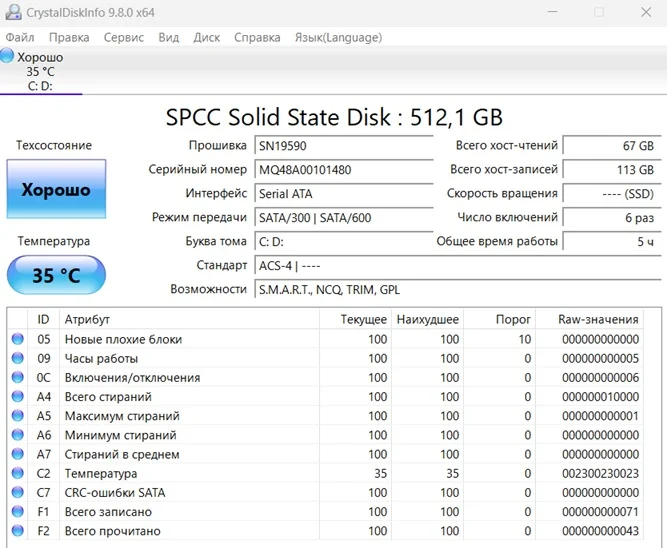Open the Вид menu
The image size is (667, 548).
tap(168, 37)
